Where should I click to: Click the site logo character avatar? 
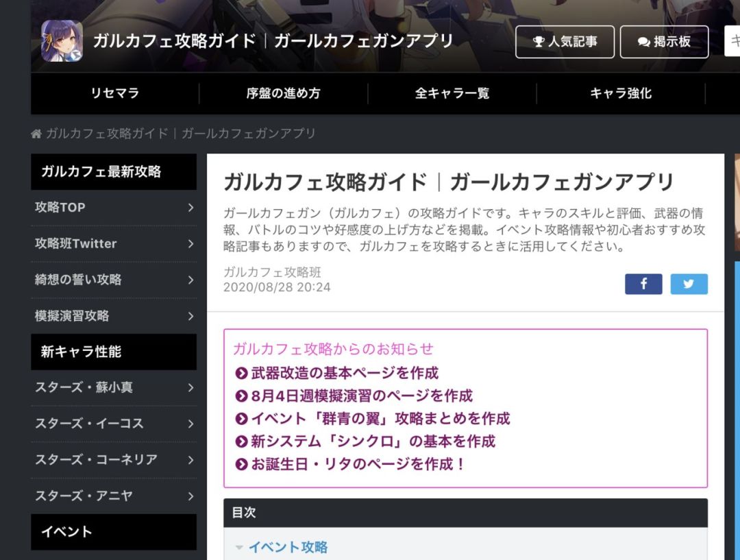(x=60, y=41)
